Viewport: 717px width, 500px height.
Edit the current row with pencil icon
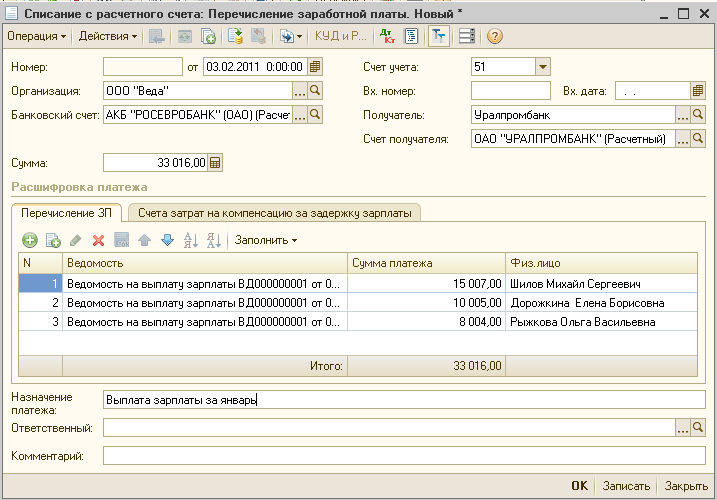coord(75,240)
